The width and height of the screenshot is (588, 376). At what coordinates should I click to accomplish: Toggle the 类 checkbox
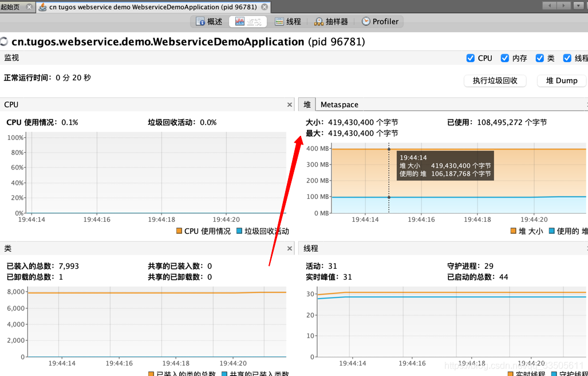(540, 58)
